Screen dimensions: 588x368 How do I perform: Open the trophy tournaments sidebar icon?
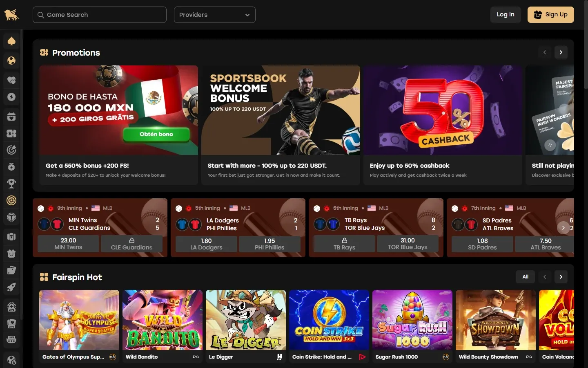[x=11, y=184]
